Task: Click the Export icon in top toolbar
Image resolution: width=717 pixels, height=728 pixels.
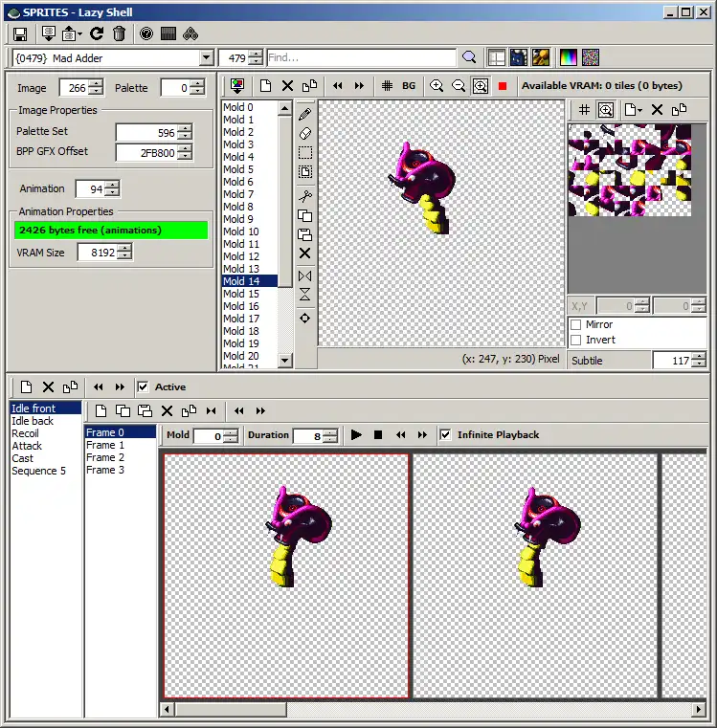Action: coord(69,33)
